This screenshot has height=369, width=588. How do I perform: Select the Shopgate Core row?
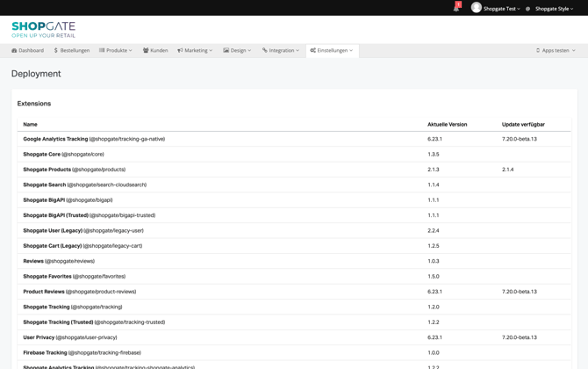294,155
